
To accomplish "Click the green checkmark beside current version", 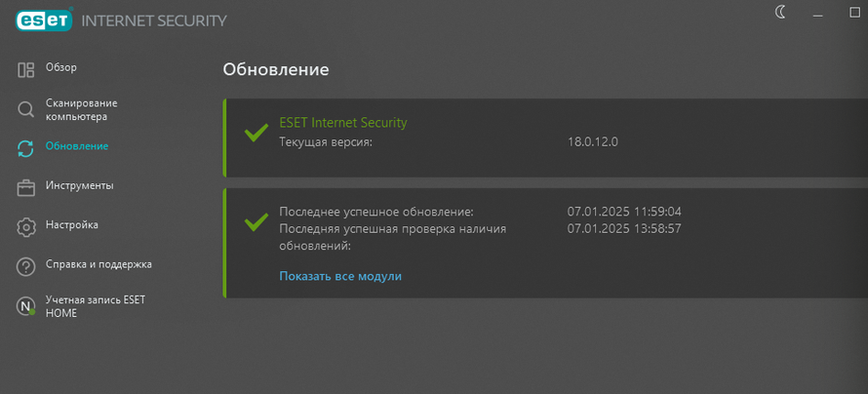I will tap(256, 133).
